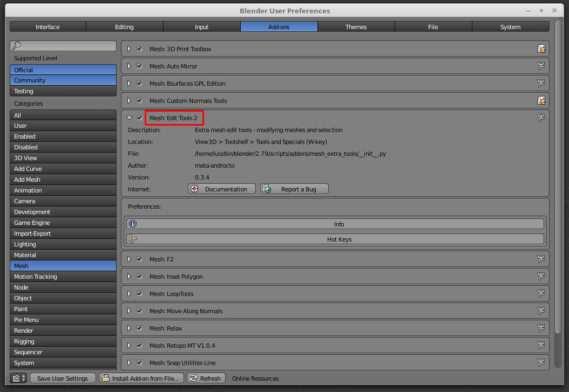Click the community icon on Mesh: F2 row

click(x=541, y=259)
